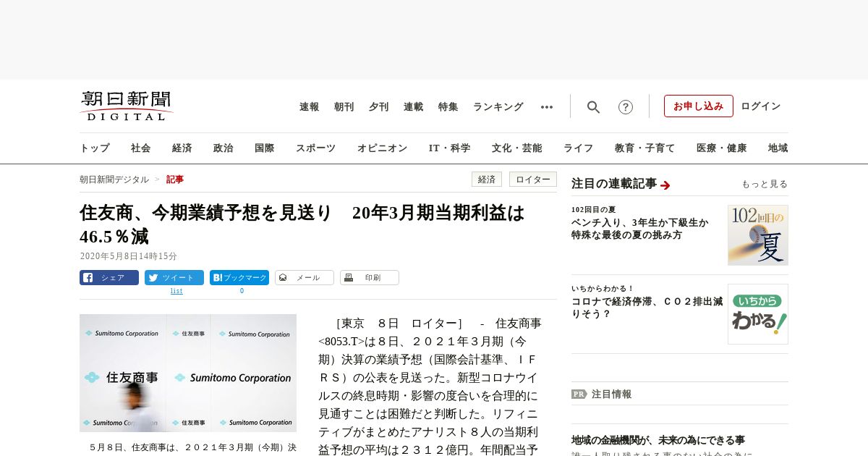Open the ランキング header menu
The height and width of the screenshot is (456, 868).
tap(498, 107)
